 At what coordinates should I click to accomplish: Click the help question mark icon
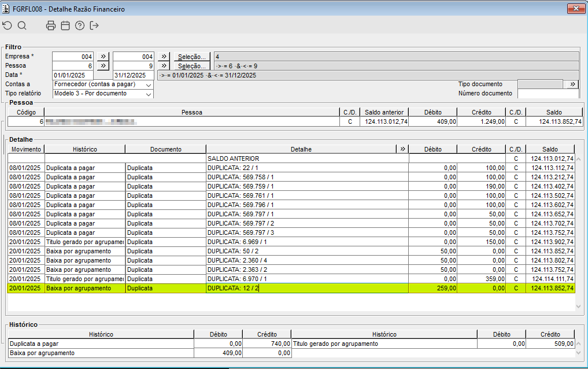click(80, 25)
